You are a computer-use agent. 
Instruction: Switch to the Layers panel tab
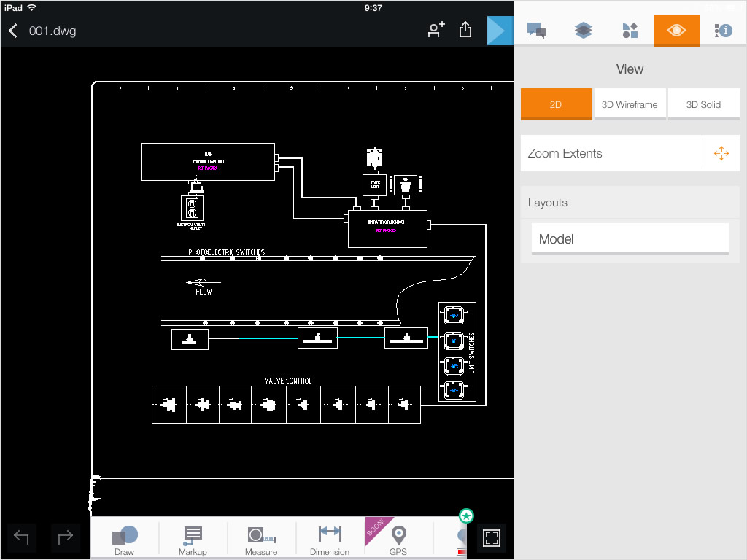coord(584,31)
